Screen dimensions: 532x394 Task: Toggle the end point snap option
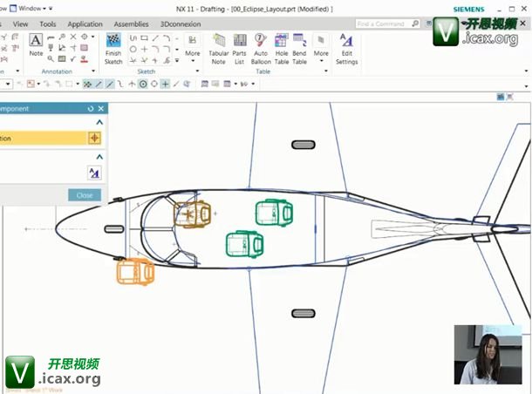tap(99, 84)
